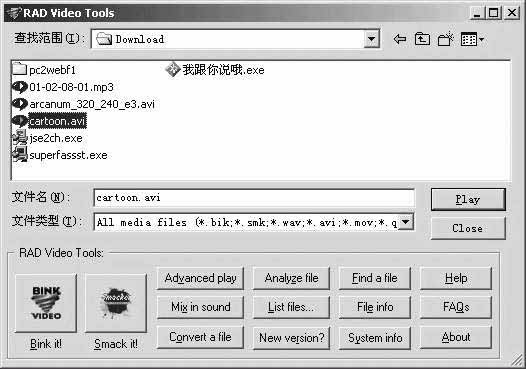Click Convert a file
Image resolution: width=526 pixels, height=369 pixels.
pos(200,337)
